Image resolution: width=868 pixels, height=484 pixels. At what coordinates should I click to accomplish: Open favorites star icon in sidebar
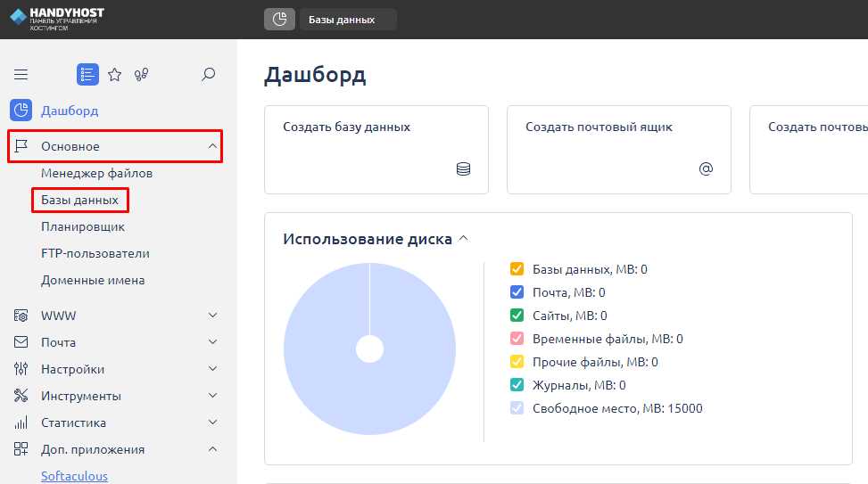[114, 74]
